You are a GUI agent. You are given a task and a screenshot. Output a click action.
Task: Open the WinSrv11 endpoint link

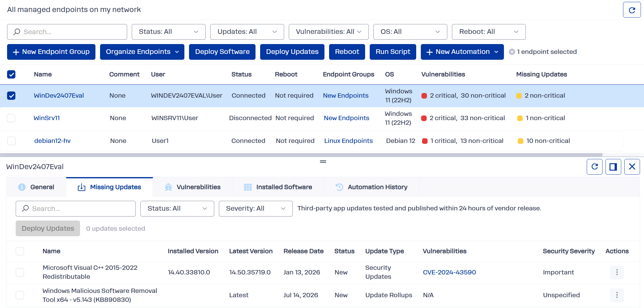tap(47, 118)
